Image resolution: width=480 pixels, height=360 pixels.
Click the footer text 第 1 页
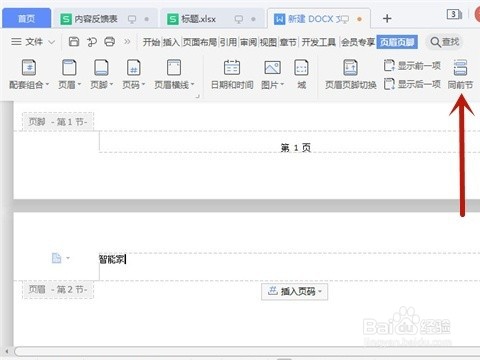tap(296, 148)
